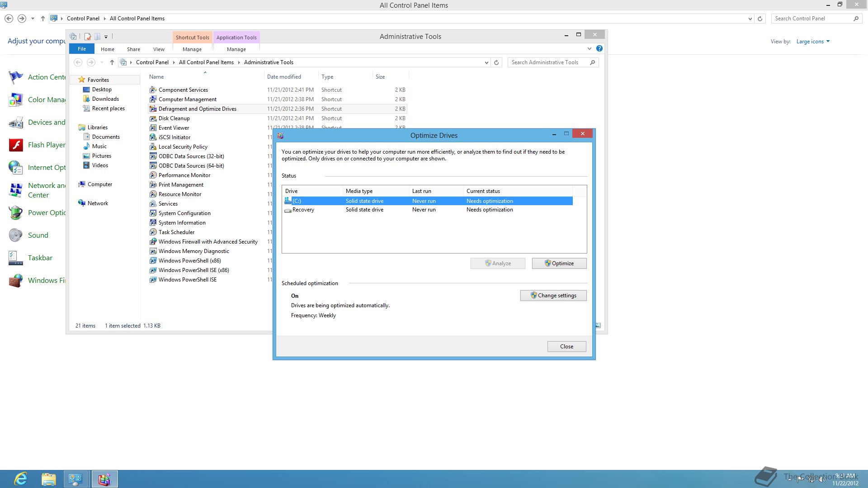Screen dimensions: 868x488
Task: Open the Control Panel address history dropdown
Action: [x=750, y=19]
